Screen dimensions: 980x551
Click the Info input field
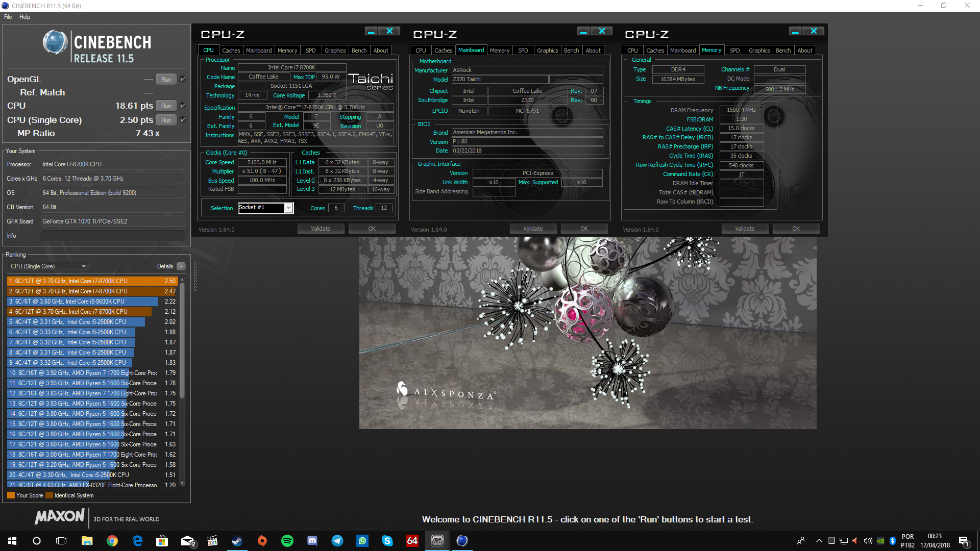pos(112,236)
